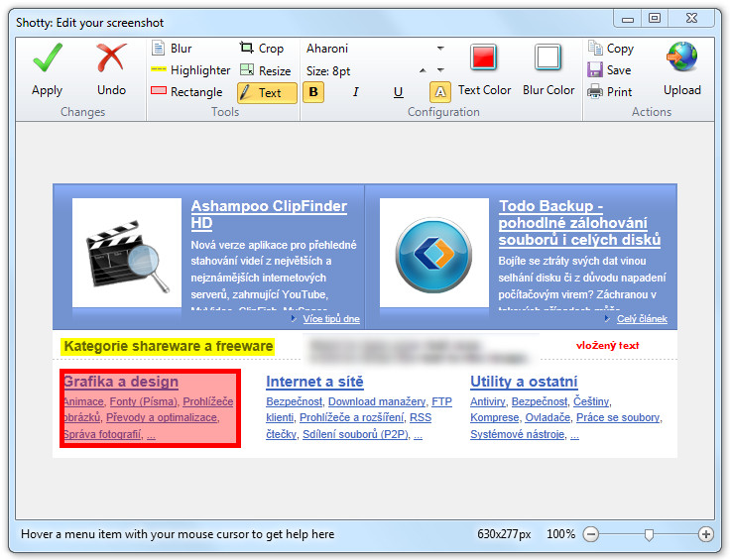Click the Utility a ostatní category link
The image size is (730, 560).
[x=524, y=382]
